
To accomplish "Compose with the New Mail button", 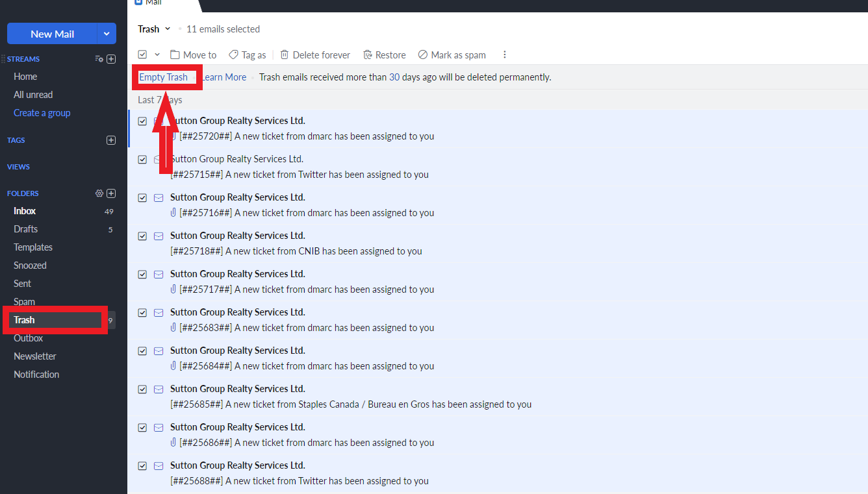I will coord(52,34).
